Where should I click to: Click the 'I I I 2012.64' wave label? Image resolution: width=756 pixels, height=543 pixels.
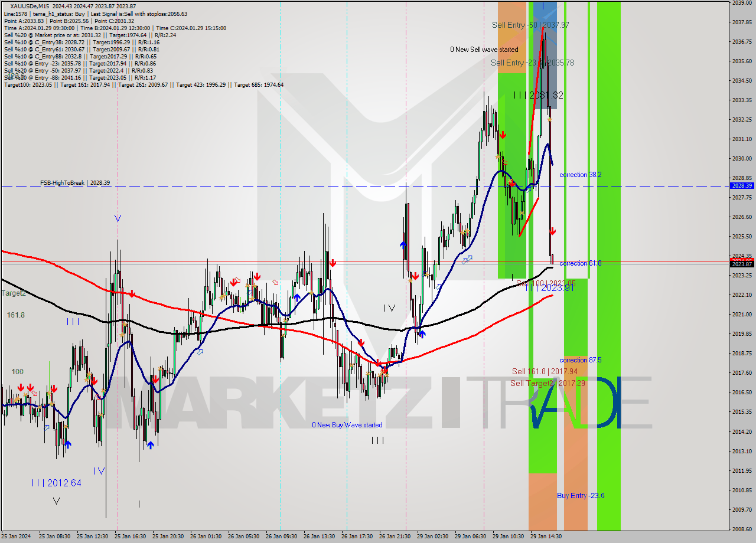[57, 483]
